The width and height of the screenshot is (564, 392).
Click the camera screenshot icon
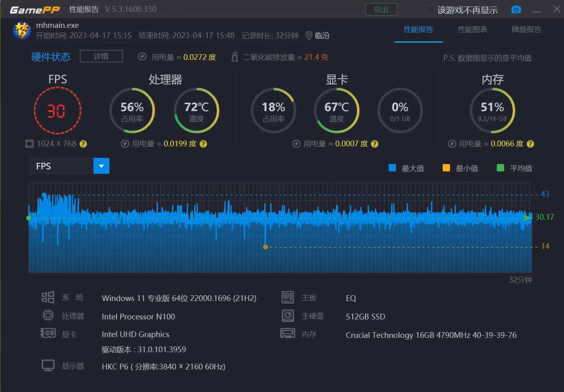click(516, 9)
